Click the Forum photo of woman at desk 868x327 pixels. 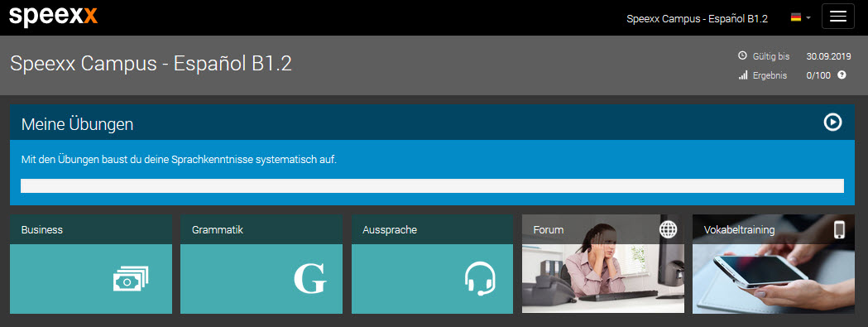[603, 279]
